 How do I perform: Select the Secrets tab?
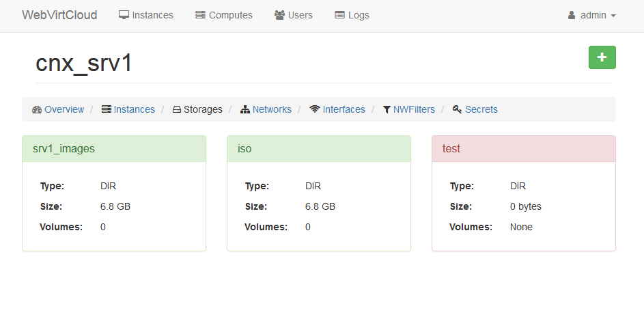(x=481, y=109)
